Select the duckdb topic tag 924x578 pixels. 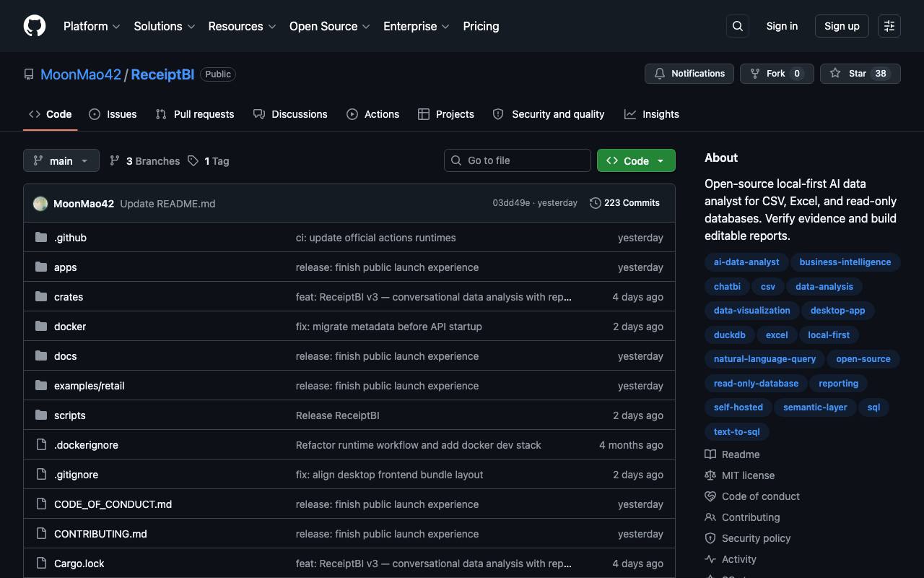(x=729, y=335)
